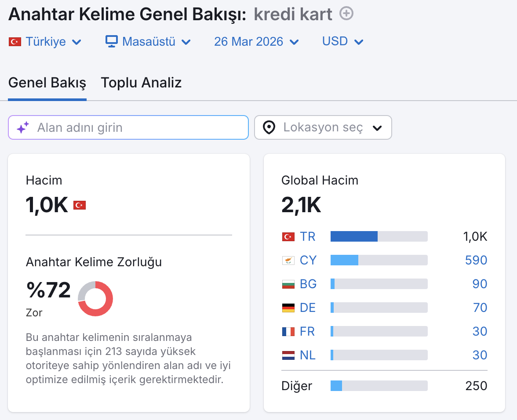
Task: Open the 26 Mar 2026 date dropdown
Action: point(256,42)
